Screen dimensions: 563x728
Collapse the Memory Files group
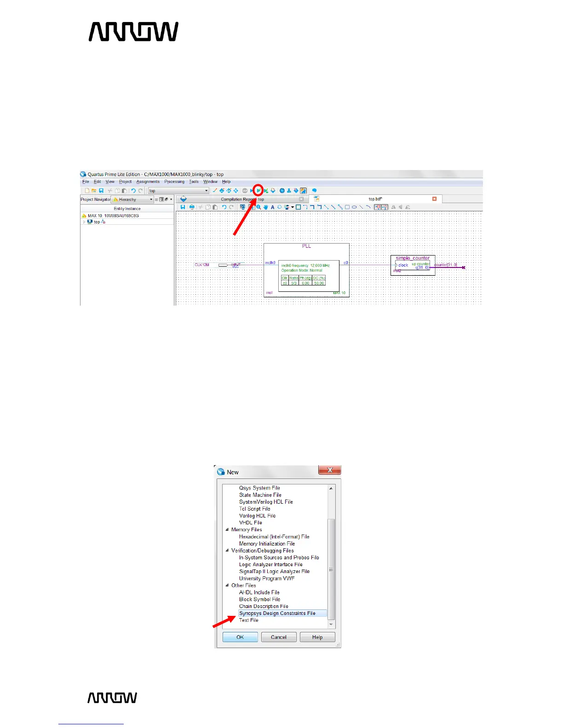(227, 529)
